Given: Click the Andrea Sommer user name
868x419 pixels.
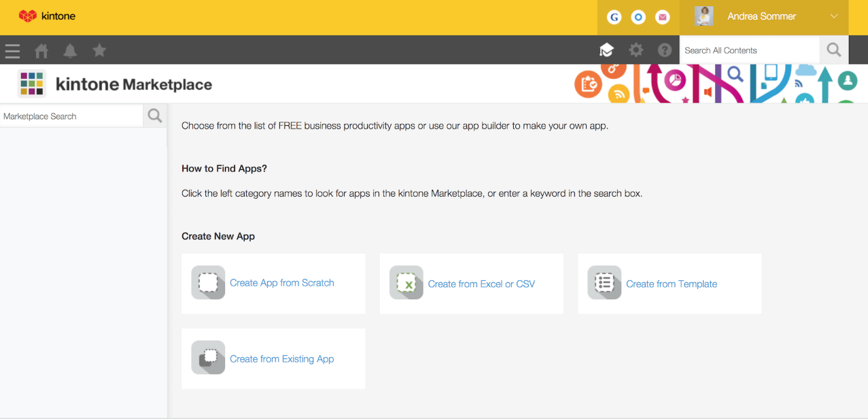Looking at the screenshot, I should (761, 16).
